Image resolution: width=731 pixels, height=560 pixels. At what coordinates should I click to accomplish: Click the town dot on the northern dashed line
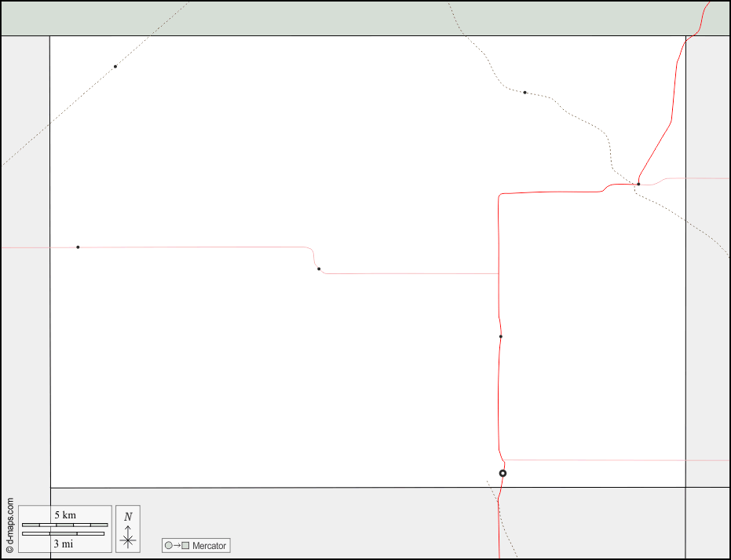pos(524,92)
